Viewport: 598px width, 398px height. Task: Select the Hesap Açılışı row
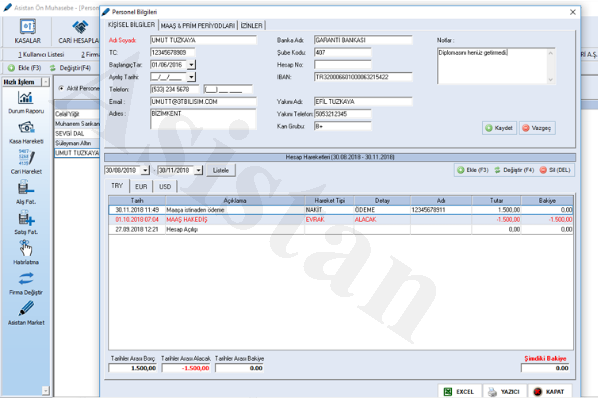point(341,229)
